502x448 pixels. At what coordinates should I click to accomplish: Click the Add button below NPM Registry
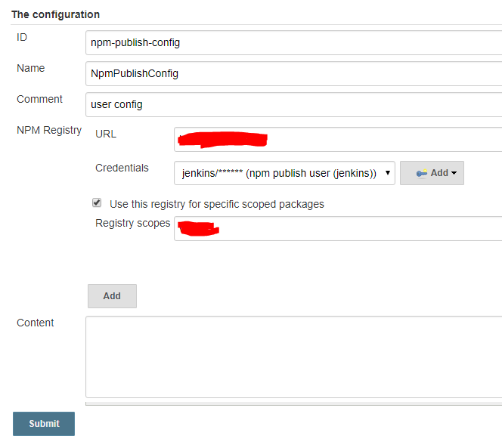tap(112, 296)
